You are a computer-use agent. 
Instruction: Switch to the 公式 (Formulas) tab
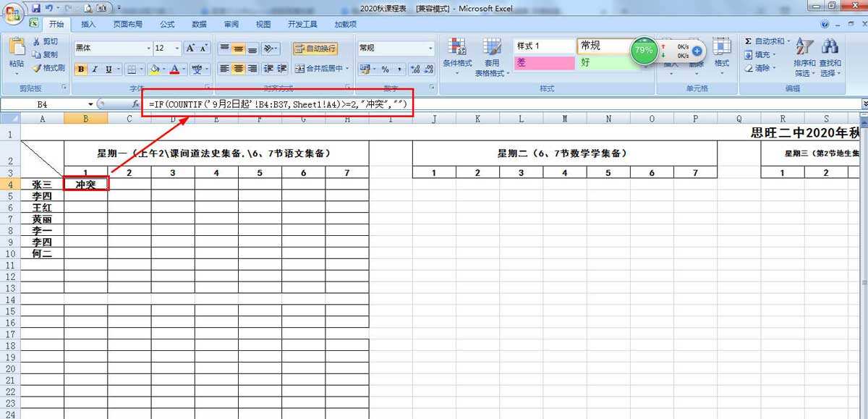(x=167, y=24)
